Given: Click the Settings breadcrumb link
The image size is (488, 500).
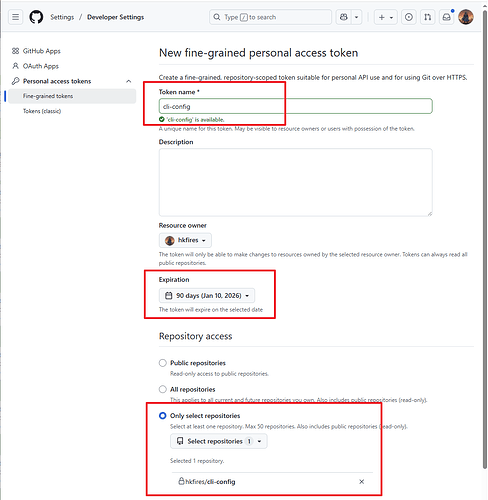Looking at the screenshot, I should (x=62, y=17).
